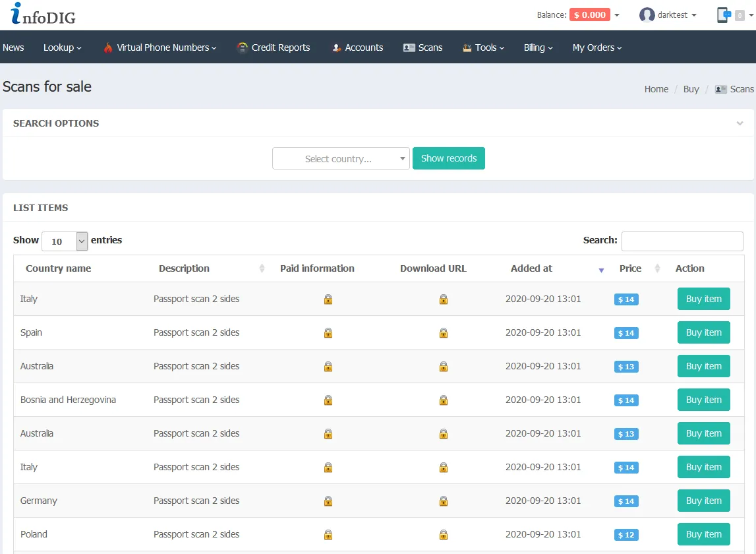756x554 pixels.
Task: Click the flame icon beside Virtual Phone Numbers
Action: pyautogui.click(x=108, y=47)
